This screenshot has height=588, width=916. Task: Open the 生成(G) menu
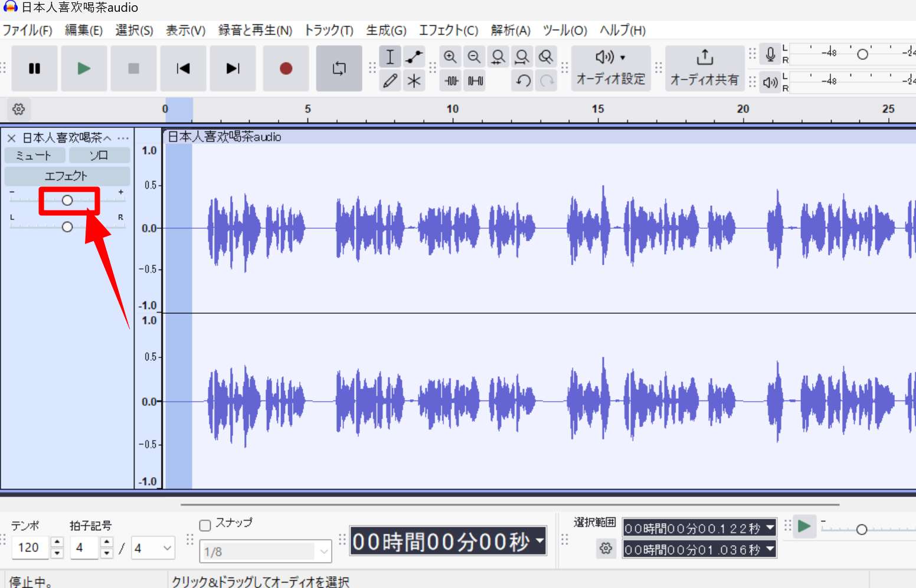click(386, 30)
